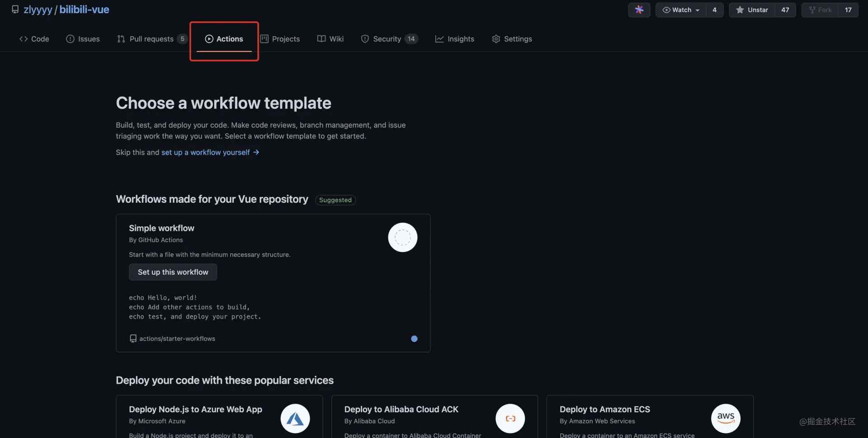Click the eye icon on Watch button
The height and width of the screenshot is (438, 868).
point(666,10)
